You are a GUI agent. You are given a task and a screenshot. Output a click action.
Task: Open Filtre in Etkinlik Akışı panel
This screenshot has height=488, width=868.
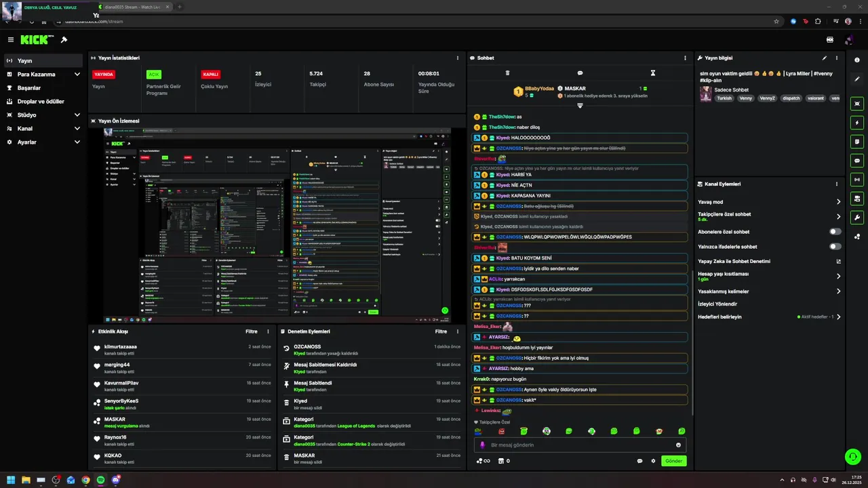pyautogui.click(x=251, y=332)
